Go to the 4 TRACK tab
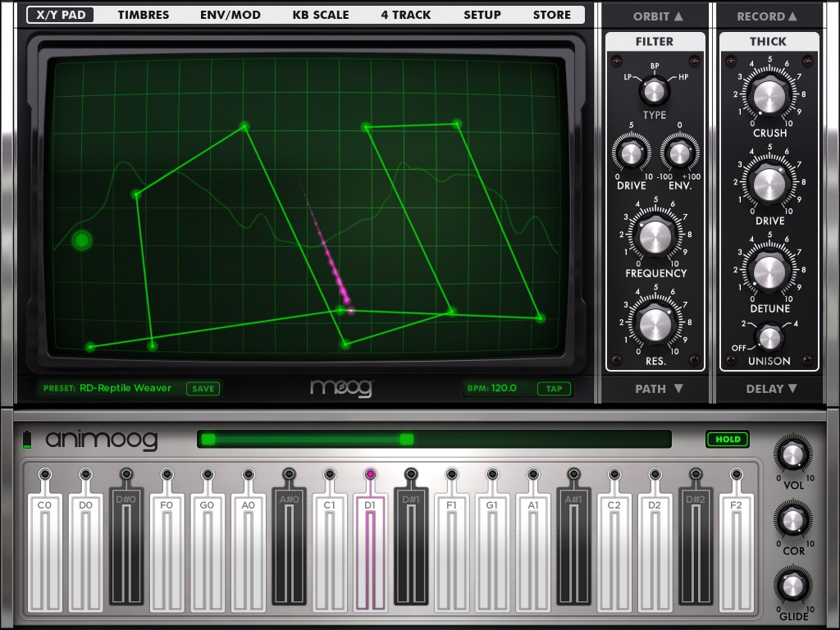Viewport: 840px width, 630px height. pos(405,15)
